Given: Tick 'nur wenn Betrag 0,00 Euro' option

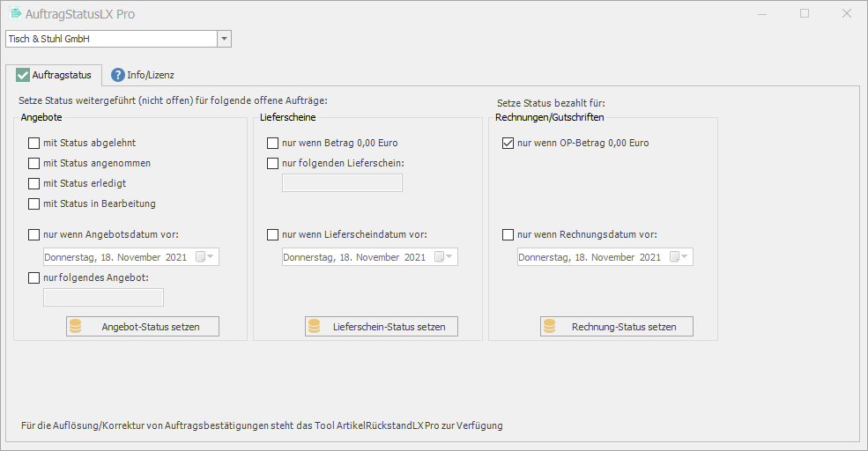Looking at the screenshot, I should (x=272, y=143).
